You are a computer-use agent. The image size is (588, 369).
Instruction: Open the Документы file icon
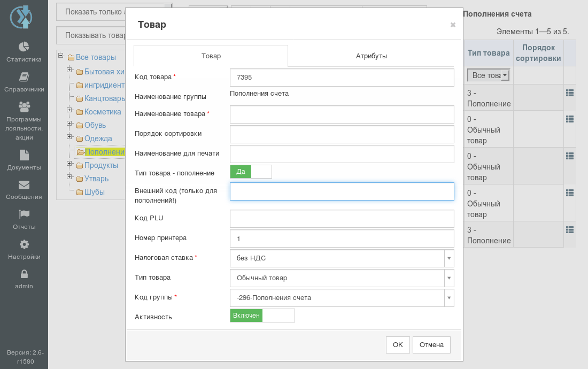[x=24, y=155]
